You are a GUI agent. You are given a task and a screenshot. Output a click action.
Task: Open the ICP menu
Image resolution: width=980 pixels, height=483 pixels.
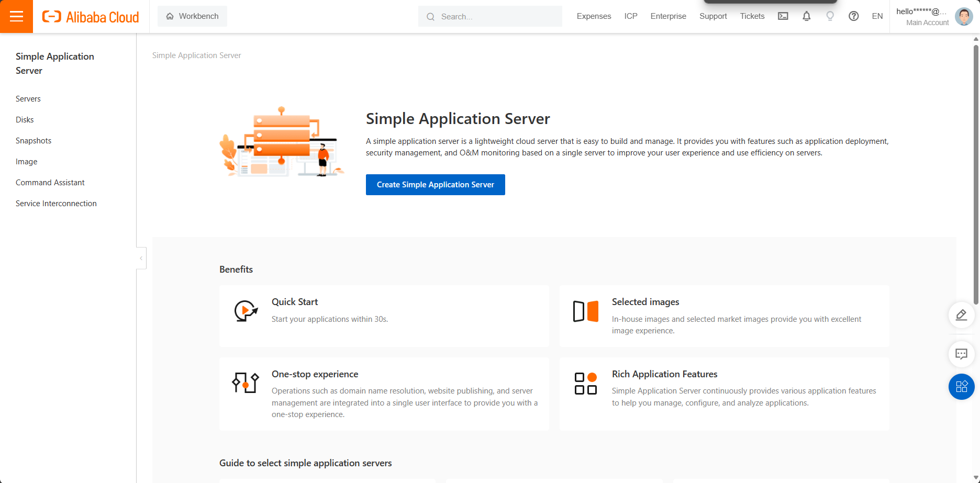pyautogui.click(x=631, y=16)
